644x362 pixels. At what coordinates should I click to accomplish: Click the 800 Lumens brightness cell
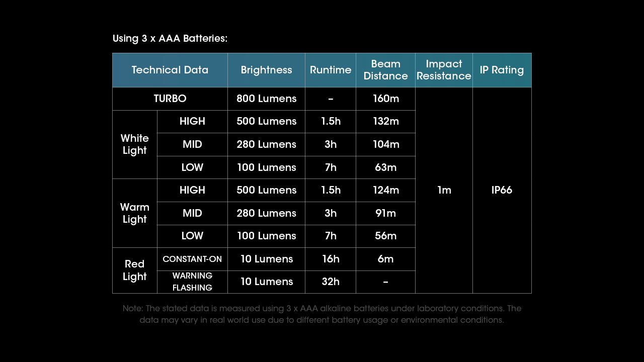266,99
